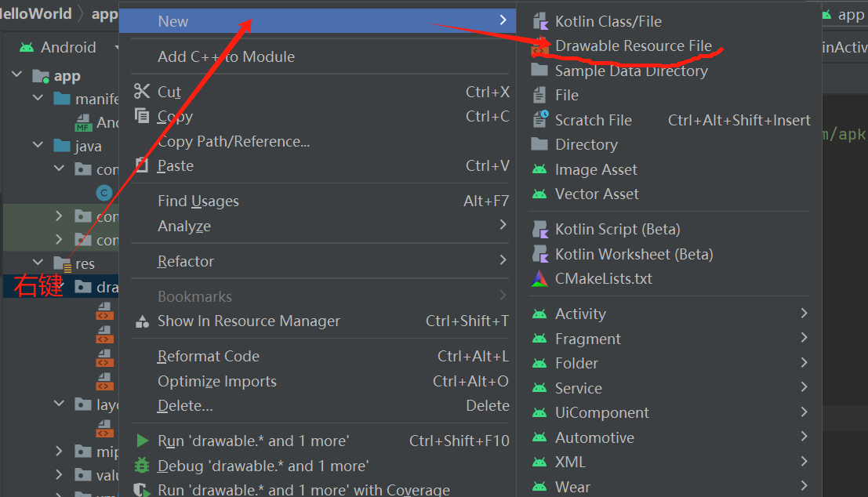
Task: Click the Scratch File icon
Action: coord(539,119)
